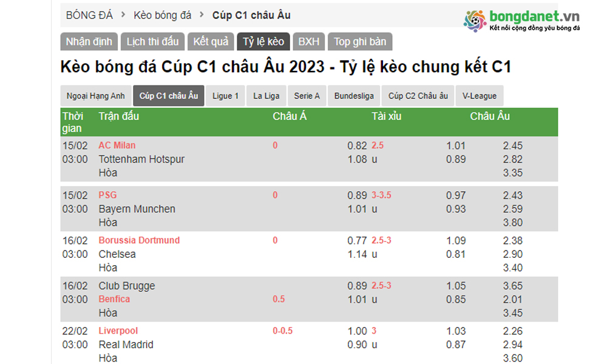Go to Kèo bóng đá breadcrumb
The width and height of the screenshot is (607, 364).
click(x=162, y=15)
